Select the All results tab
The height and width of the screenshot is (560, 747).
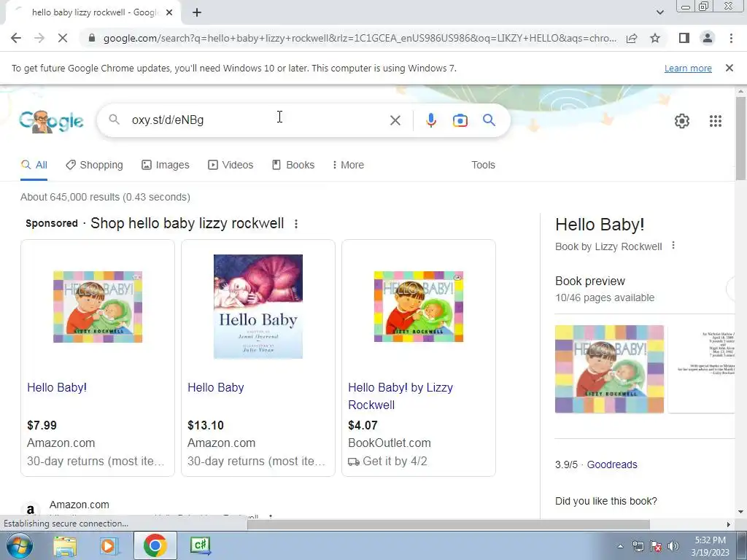coord(34,165)
